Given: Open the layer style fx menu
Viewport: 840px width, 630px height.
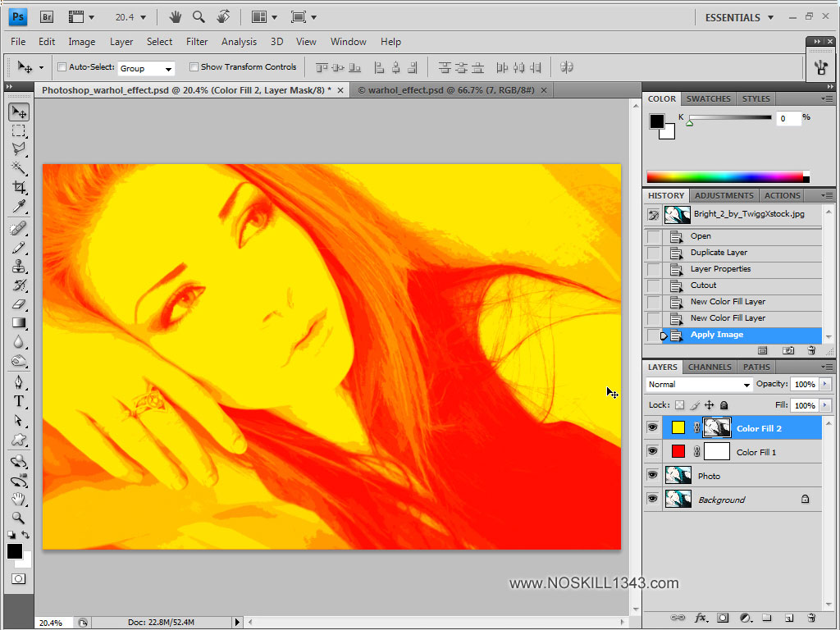Looking at the screenshot, I should pyautogui.click(x=701, y=618).
